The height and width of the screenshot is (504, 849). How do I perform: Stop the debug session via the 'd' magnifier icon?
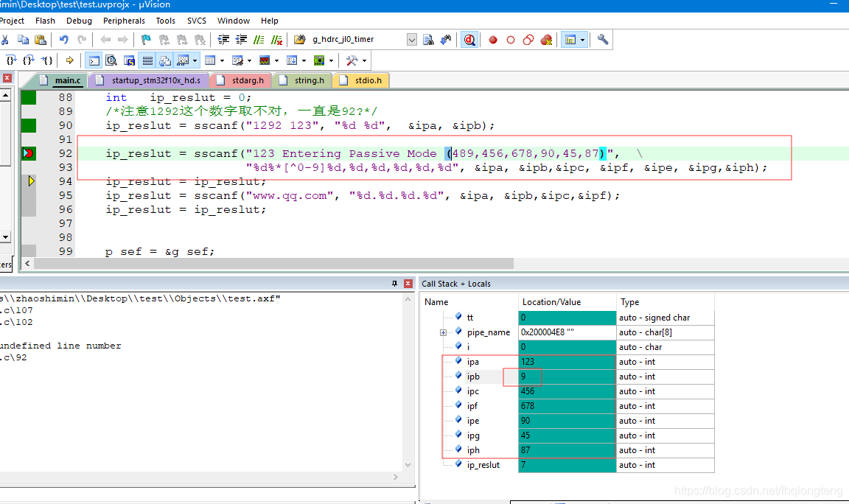tap(469, 40)
